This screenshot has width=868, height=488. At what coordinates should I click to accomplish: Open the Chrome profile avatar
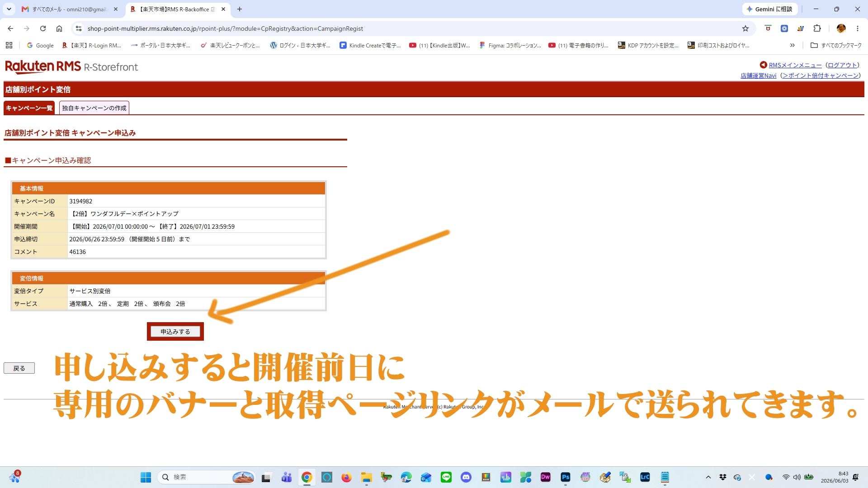[841, 28]
